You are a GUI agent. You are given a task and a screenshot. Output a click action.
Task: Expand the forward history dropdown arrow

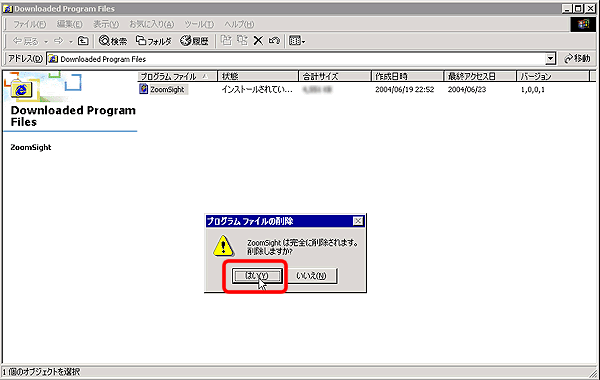coord(70,41)
